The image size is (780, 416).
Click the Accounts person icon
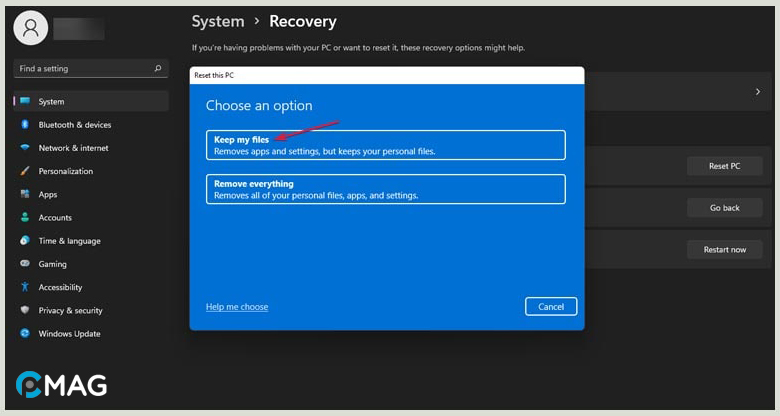pyautogui.click(x=25, y=217)
